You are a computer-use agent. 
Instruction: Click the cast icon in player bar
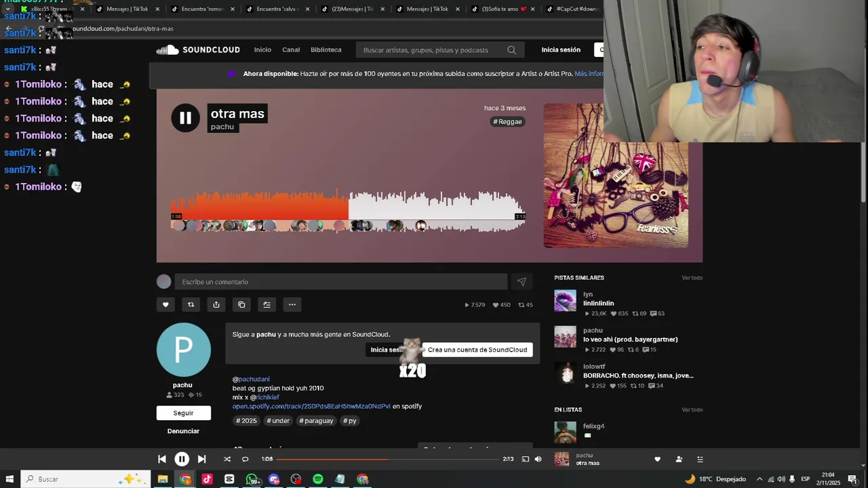coord(525,459)
